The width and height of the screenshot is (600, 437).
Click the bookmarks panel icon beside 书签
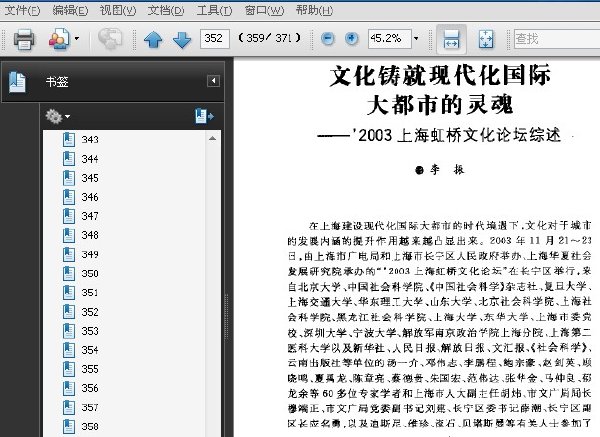[17, 82]
